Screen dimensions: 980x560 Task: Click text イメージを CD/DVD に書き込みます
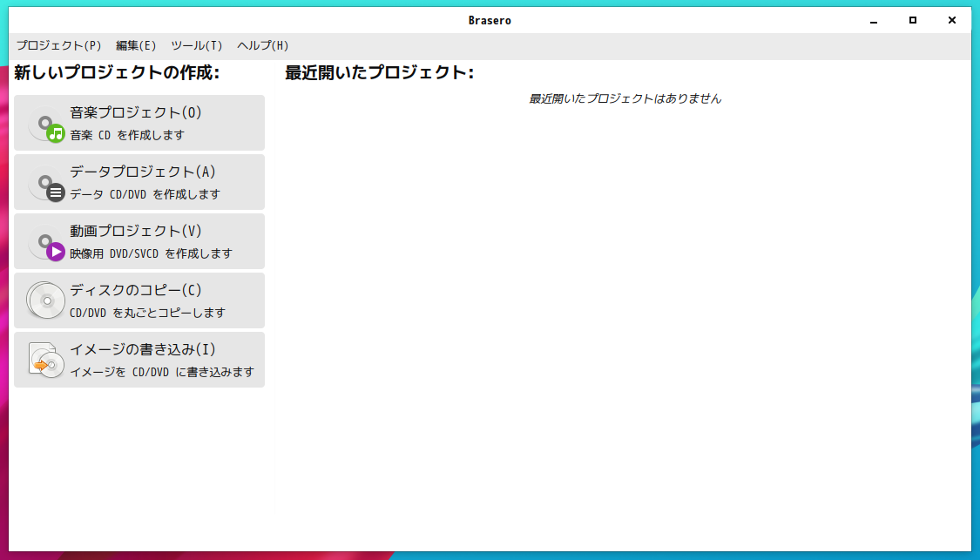[x=162, y=372]
